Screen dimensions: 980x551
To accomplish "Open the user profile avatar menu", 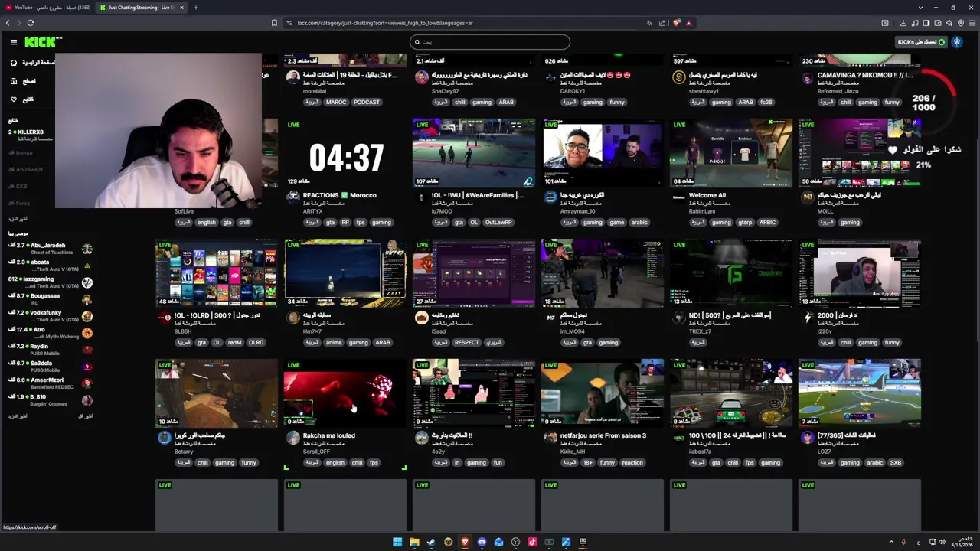I will [x=957, y=42].
